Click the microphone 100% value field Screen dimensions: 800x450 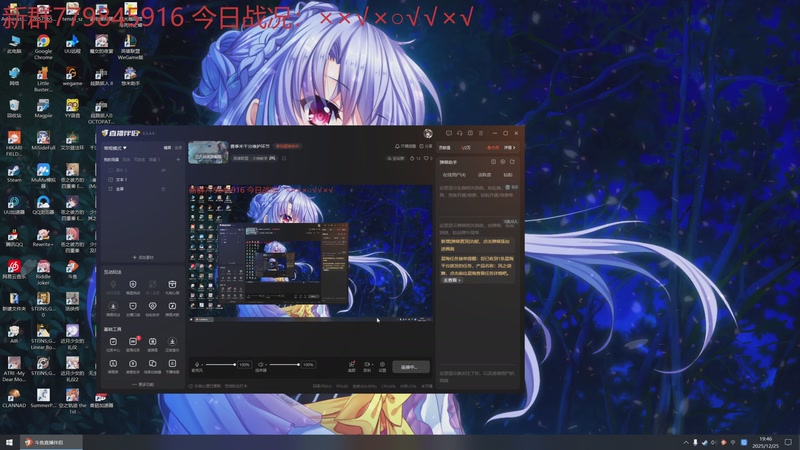pyautogui.click(x=244, y=364)
